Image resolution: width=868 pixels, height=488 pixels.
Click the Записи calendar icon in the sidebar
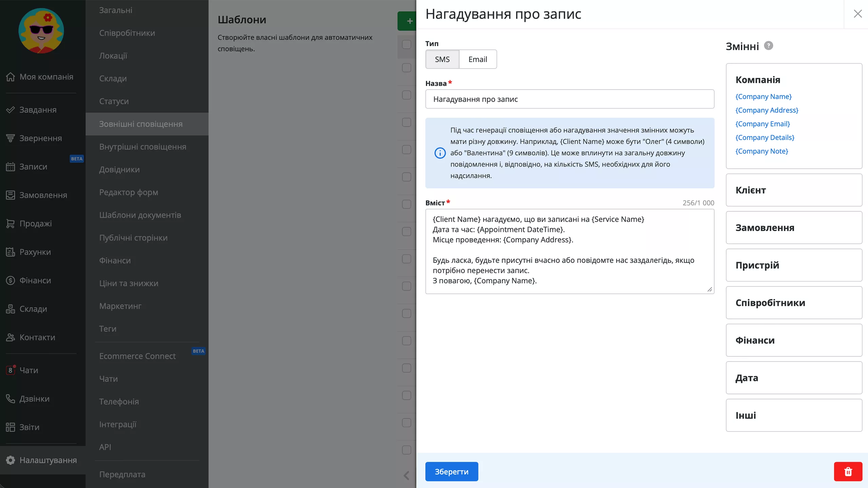point(11,167)
